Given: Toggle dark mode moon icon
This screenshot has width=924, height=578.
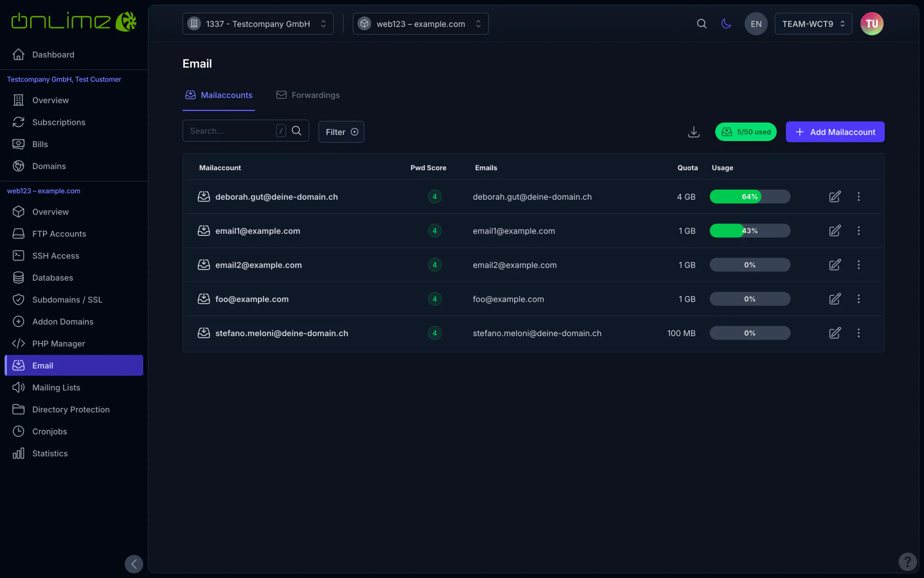Looking at the screenshot, I should pyautogui.click(x=726, y=24).
